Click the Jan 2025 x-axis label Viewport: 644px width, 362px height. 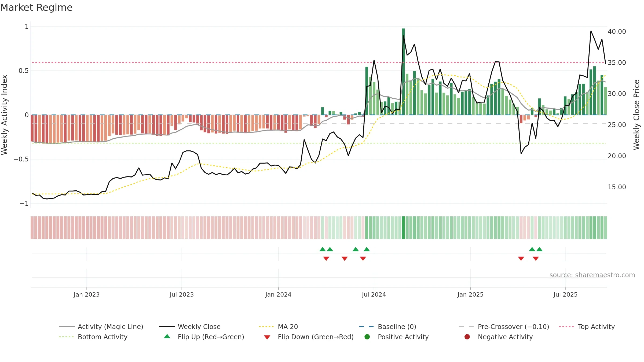[x=470, y=294]
